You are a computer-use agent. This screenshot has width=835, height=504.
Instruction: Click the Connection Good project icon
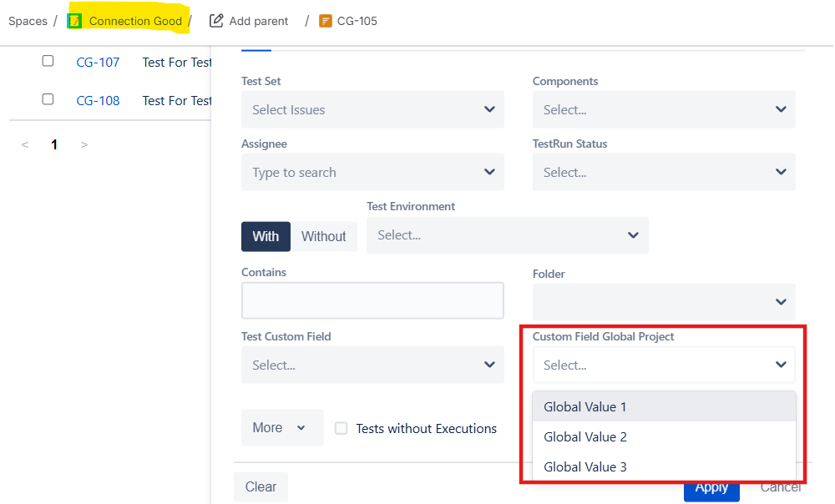tap(74, 21)
